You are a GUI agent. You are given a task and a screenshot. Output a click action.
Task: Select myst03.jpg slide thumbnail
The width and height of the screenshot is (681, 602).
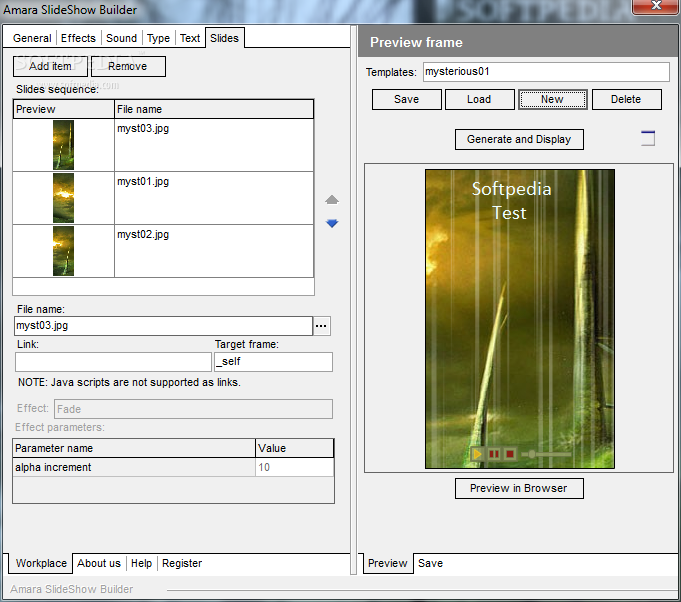tap(63, 145)
